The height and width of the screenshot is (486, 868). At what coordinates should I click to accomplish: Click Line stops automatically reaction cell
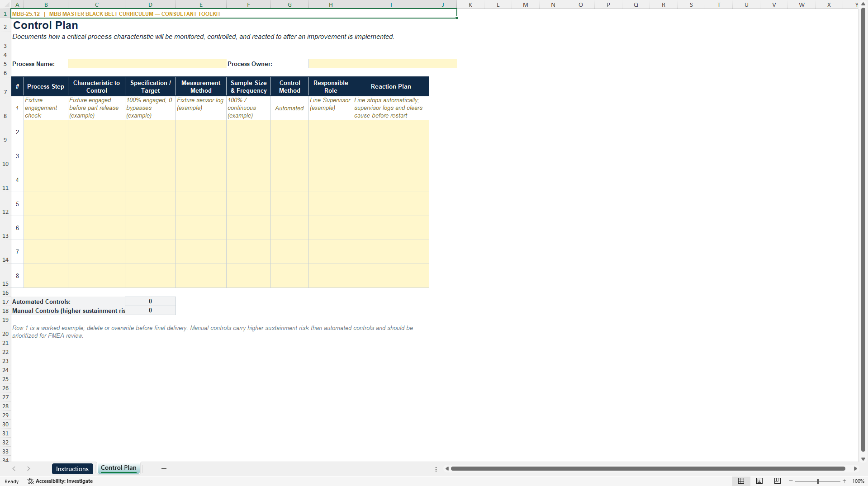[391, 108]
